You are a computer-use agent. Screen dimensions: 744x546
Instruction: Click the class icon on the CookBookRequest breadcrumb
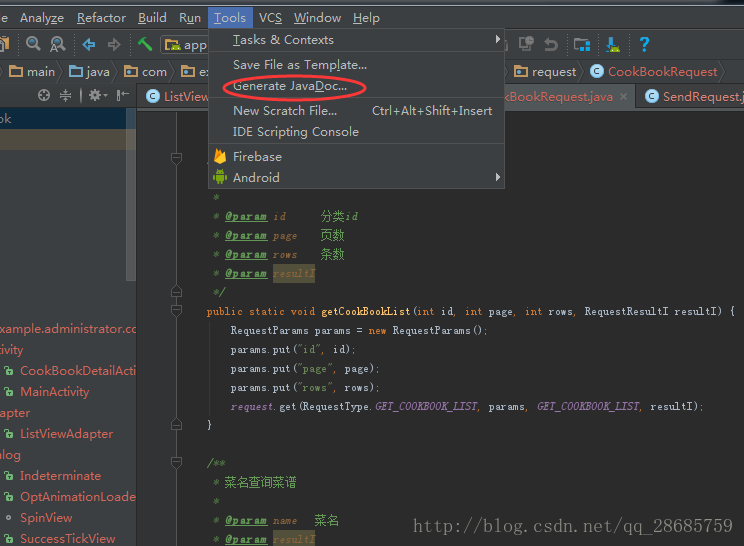pos(597,71)
